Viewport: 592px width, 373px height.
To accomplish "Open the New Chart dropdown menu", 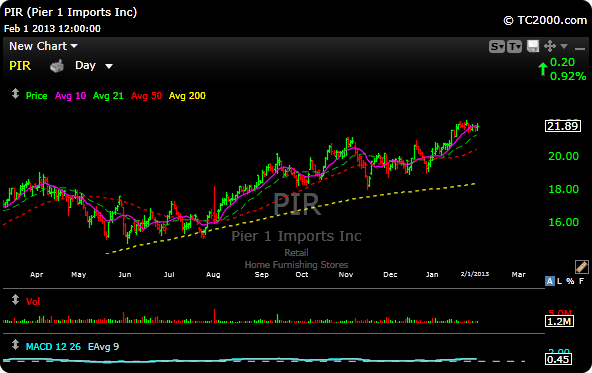I will pos(43,46).
